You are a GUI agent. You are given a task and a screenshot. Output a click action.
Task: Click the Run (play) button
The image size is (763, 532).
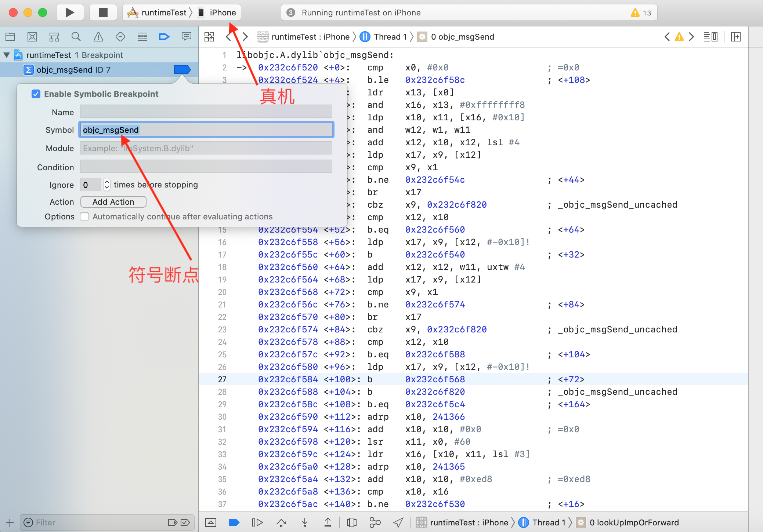(70, 12)
